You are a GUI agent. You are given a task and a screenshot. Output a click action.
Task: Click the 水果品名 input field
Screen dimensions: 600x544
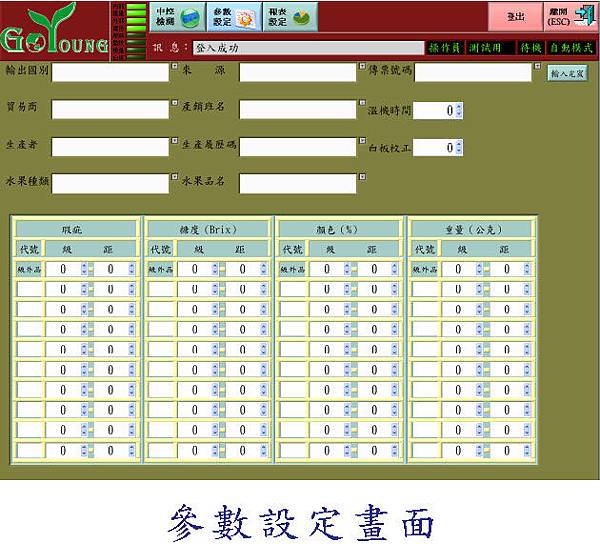click(x=298, y=184)
